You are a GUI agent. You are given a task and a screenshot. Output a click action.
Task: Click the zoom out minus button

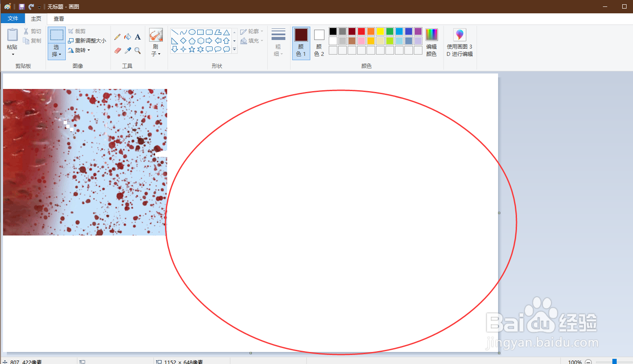[588, 362]
